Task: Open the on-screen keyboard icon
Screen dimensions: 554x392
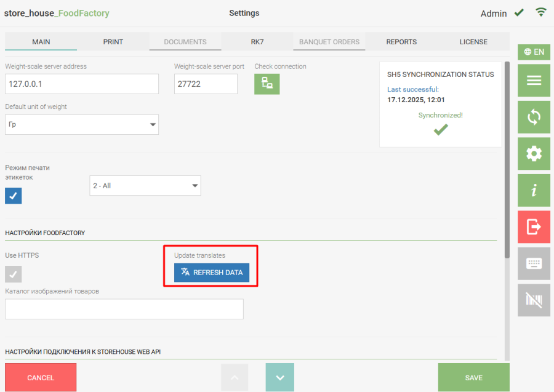Action: (534, 263)
